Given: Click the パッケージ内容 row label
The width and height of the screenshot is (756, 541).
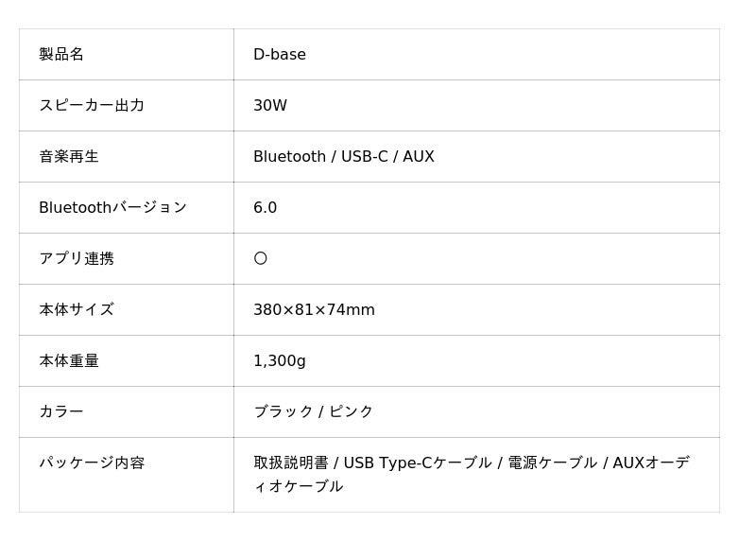Looking at the screenshot, I should (92, 463).
